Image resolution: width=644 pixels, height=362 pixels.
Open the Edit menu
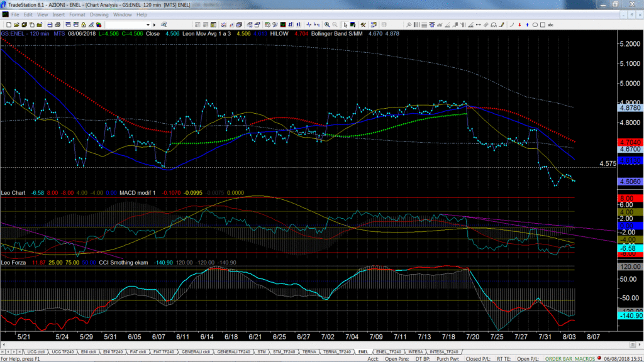tap(28, 15)
